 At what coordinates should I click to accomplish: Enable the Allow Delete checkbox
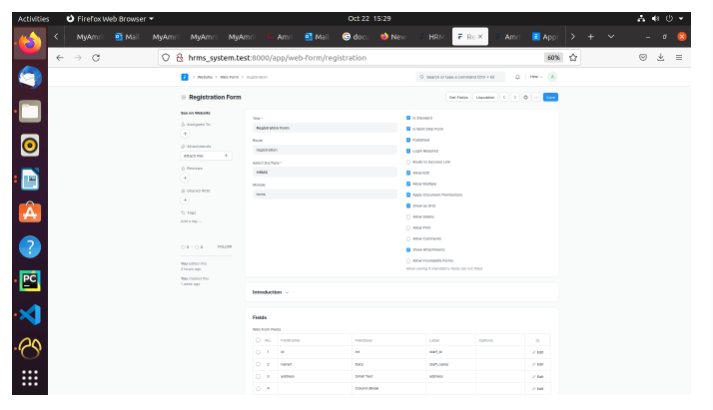click(x=409, y=216)
